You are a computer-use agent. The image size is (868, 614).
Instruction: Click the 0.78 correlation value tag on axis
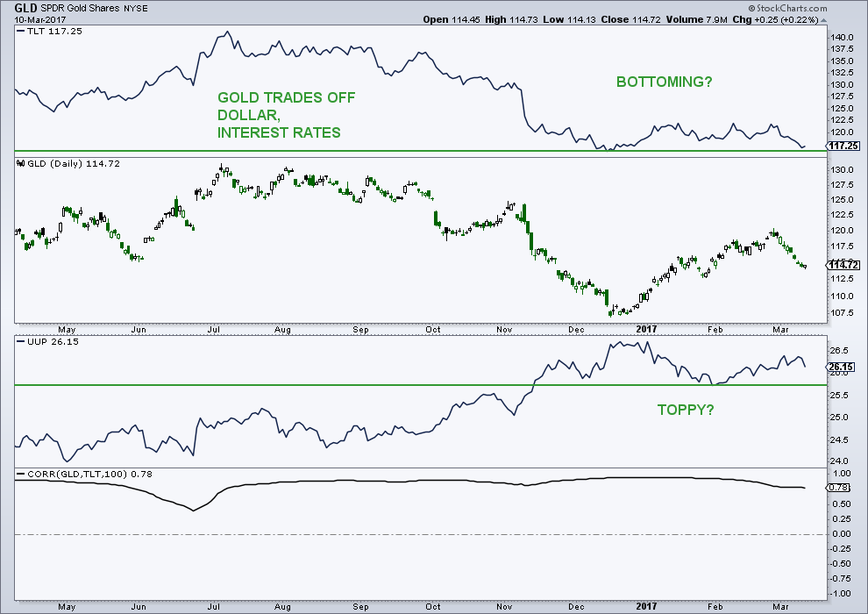(839, 488)
